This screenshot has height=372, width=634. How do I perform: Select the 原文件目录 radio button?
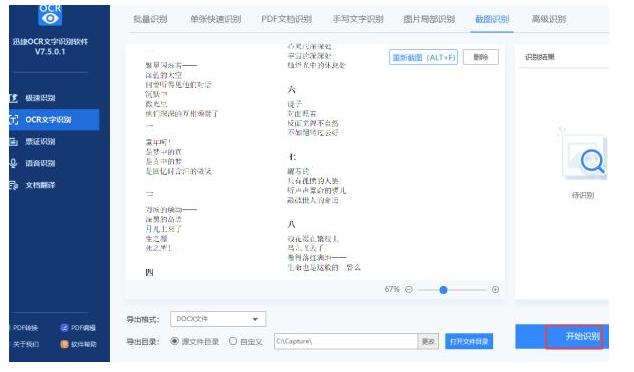point(174,341)
